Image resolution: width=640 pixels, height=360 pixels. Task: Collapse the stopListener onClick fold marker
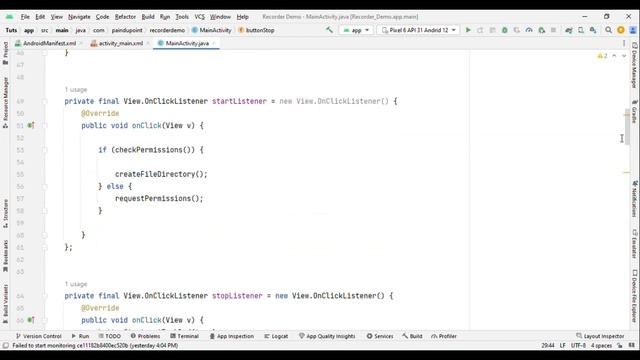tap(45, 320)
